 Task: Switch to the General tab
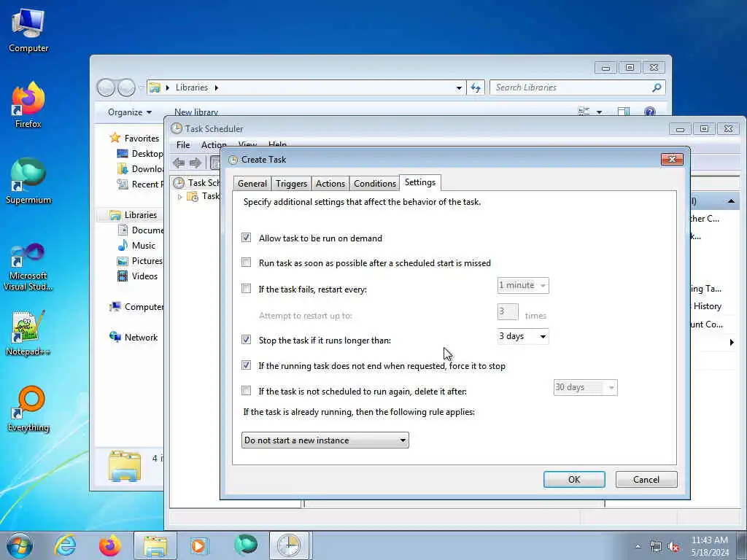tap(252, 184)
